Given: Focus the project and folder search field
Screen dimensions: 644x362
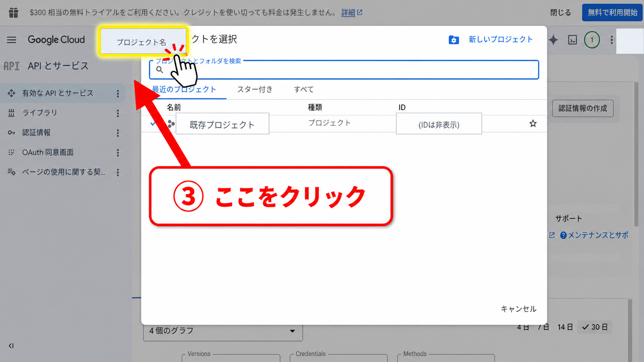Looking at the screenshot, I should pyautogui.click(x=344, y=70).
